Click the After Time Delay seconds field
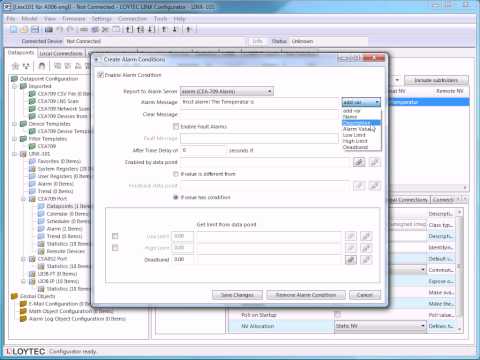The width and height of the screenshot is (480, 360). coord(203,150)
